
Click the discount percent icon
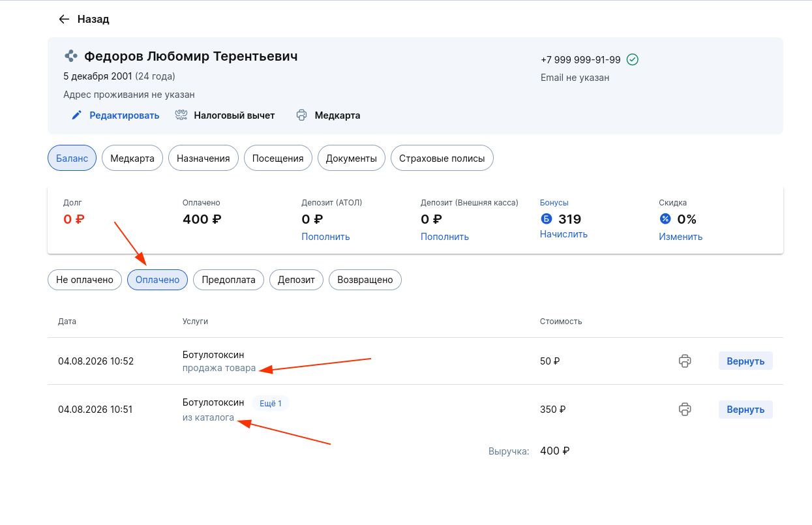[x=665, y=219]
